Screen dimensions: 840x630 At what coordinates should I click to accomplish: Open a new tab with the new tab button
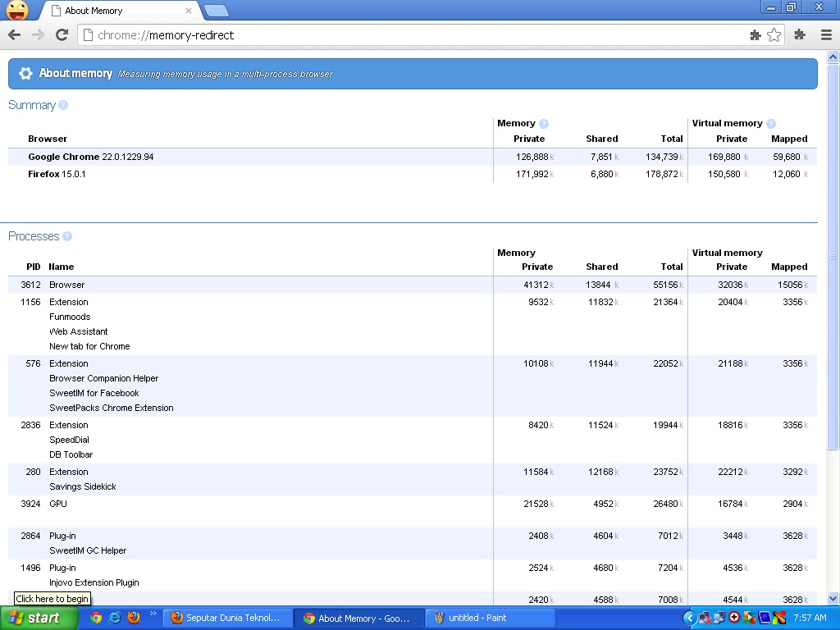click(217, 11)
